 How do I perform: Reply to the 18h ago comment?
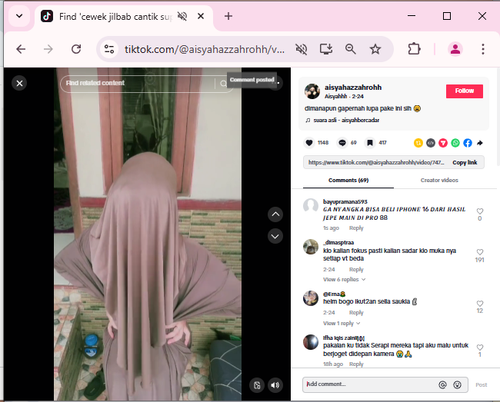[356, 364]
